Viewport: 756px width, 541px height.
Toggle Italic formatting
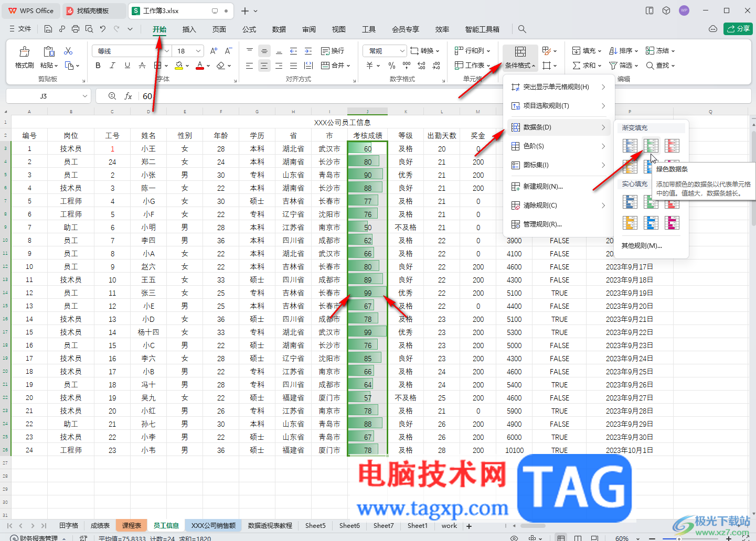tap(112, 66)
